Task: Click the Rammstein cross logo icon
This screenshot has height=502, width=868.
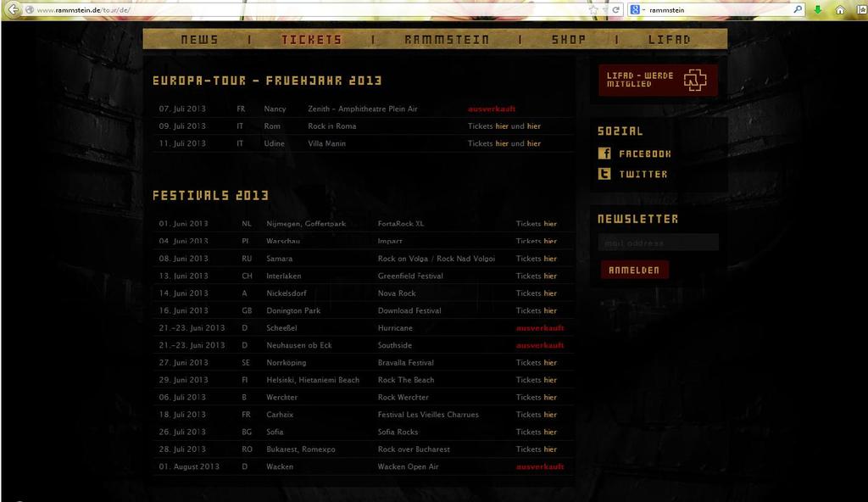Action: tap(695, 80)
